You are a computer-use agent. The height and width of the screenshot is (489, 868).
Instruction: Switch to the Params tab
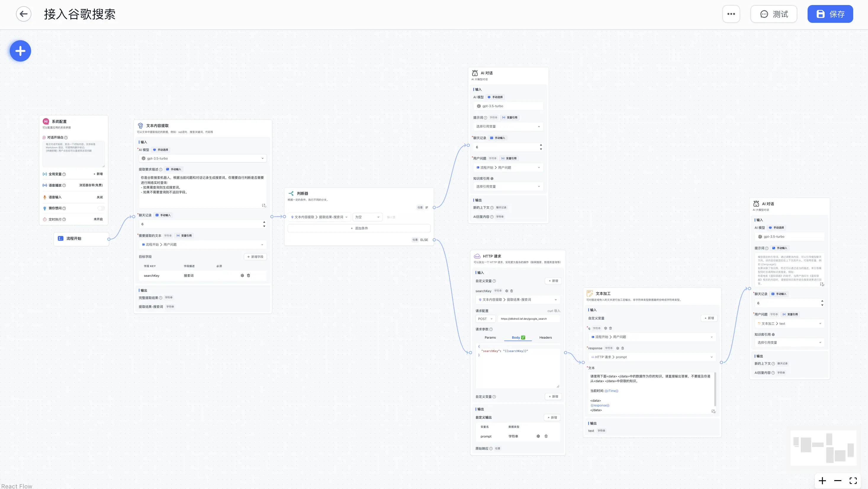(x=490, y=338)
